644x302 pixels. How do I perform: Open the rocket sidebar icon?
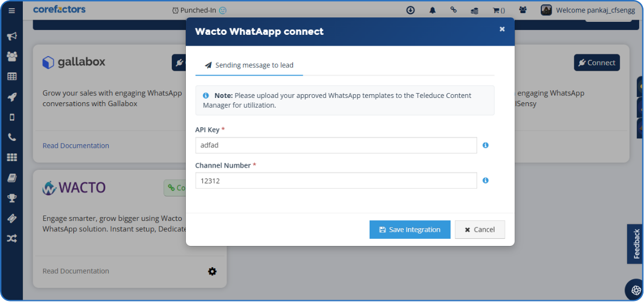(12, 97)
